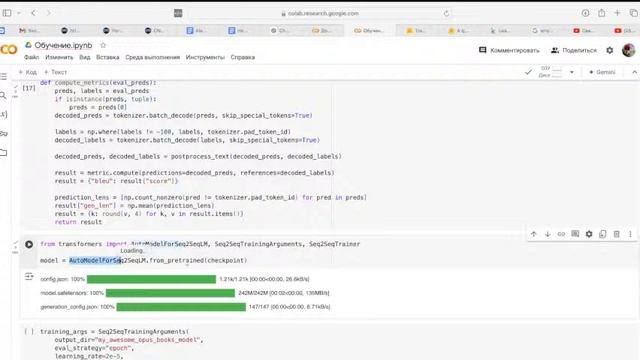This screenshot has height=360, width=640.
Task: Open cell editor settings gear
Action: click(x=589, y=234)
